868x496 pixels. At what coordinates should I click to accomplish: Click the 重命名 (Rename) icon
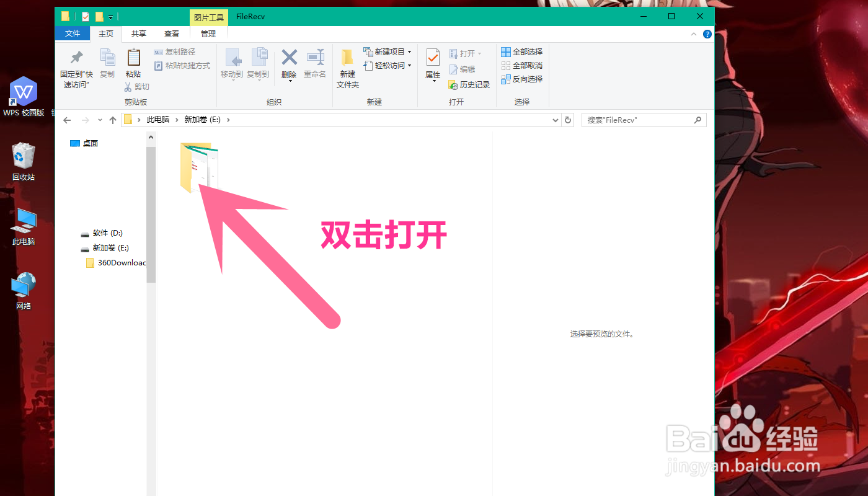click(315, 62)
